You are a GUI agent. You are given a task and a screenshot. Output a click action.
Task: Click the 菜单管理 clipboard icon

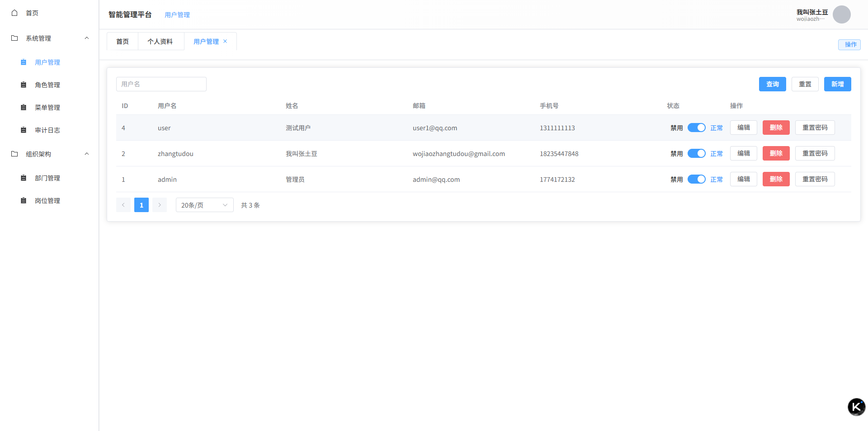[24, 107]
